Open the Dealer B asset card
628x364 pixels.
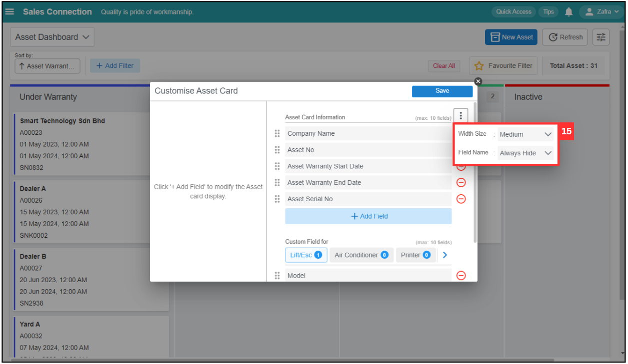(91, 280)
